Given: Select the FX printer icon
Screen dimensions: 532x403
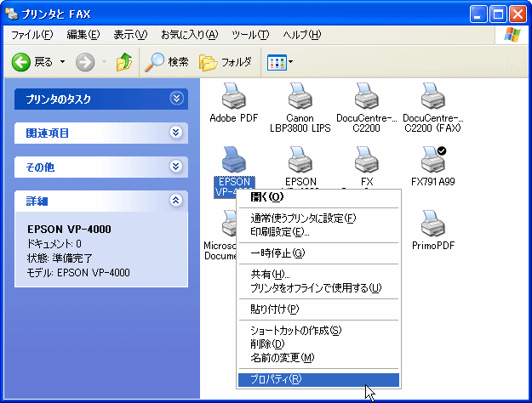Looking at the screenshot, I should pos(366,160).
